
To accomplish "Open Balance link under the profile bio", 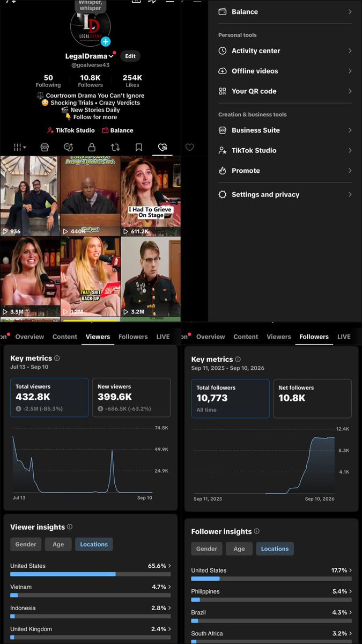I will pyautogui.click(x=117, y=130).
